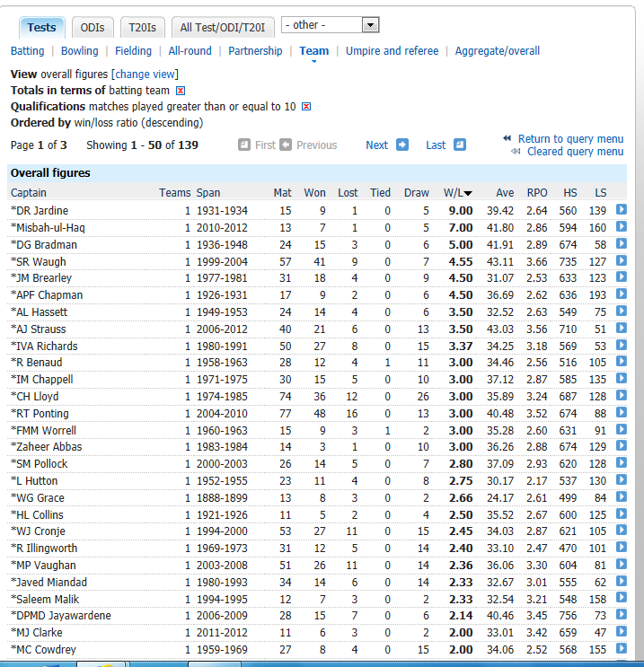Open the Fielding records section
Screen dimensions: 644x667
point(133,51)
